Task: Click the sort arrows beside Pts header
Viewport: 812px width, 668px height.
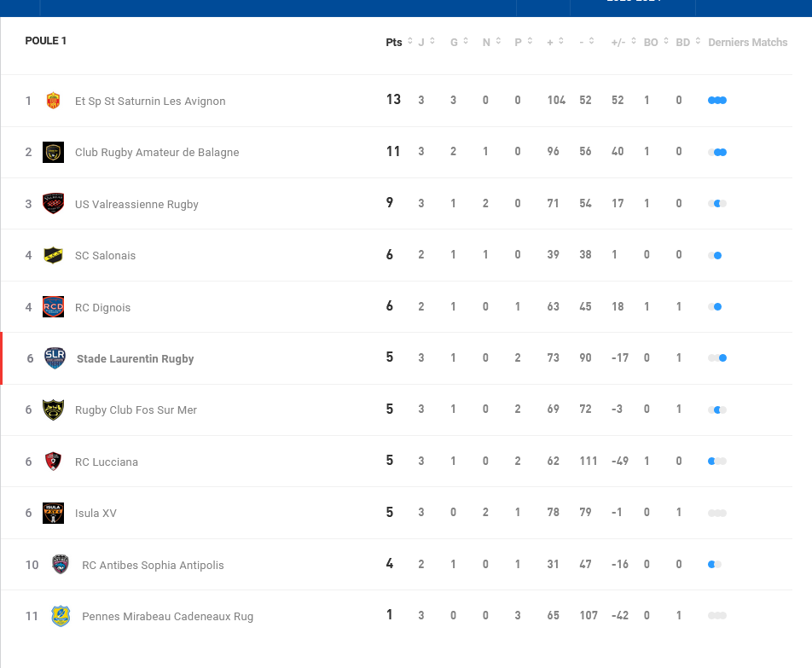Action: [409, 42]
